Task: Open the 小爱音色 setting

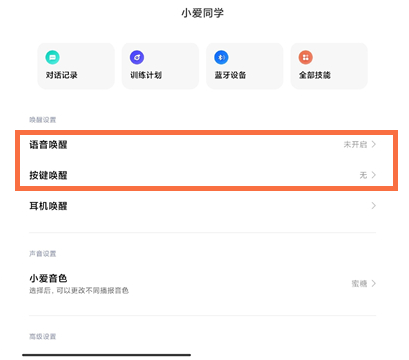Action: 203,284
